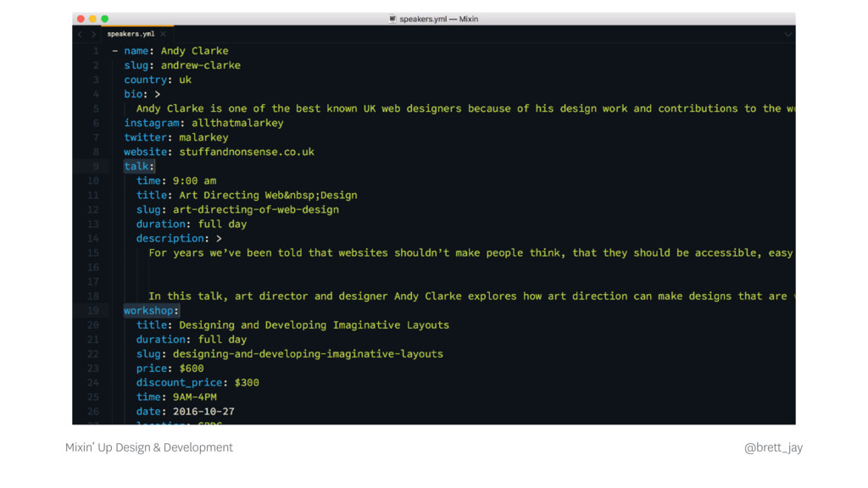
Task: Select the speakers.yml tab
Action: click(x=131, y=34)
